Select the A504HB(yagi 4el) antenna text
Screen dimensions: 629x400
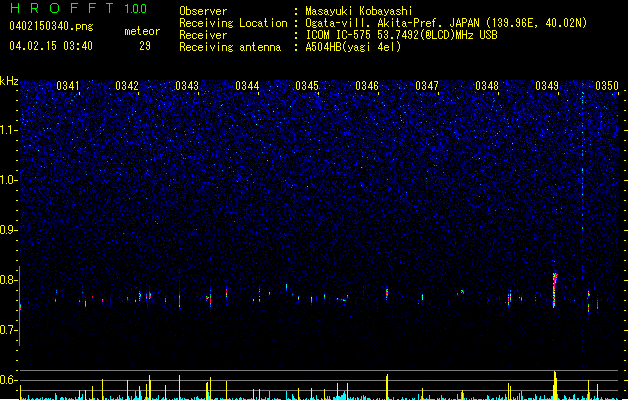coord(353,47)
